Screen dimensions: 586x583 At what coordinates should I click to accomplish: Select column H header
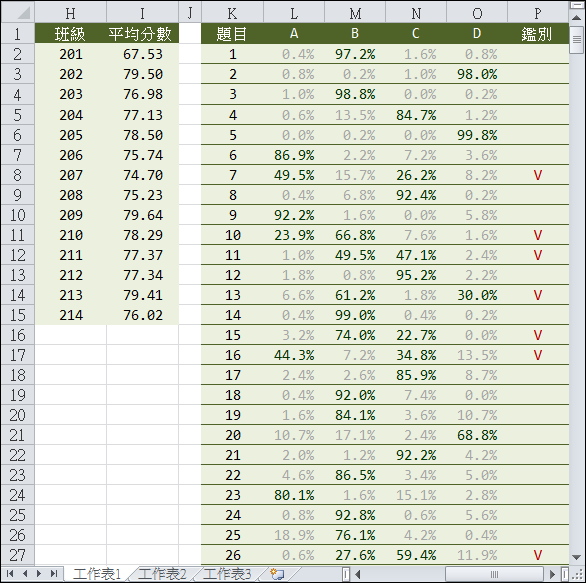[71, 13]
